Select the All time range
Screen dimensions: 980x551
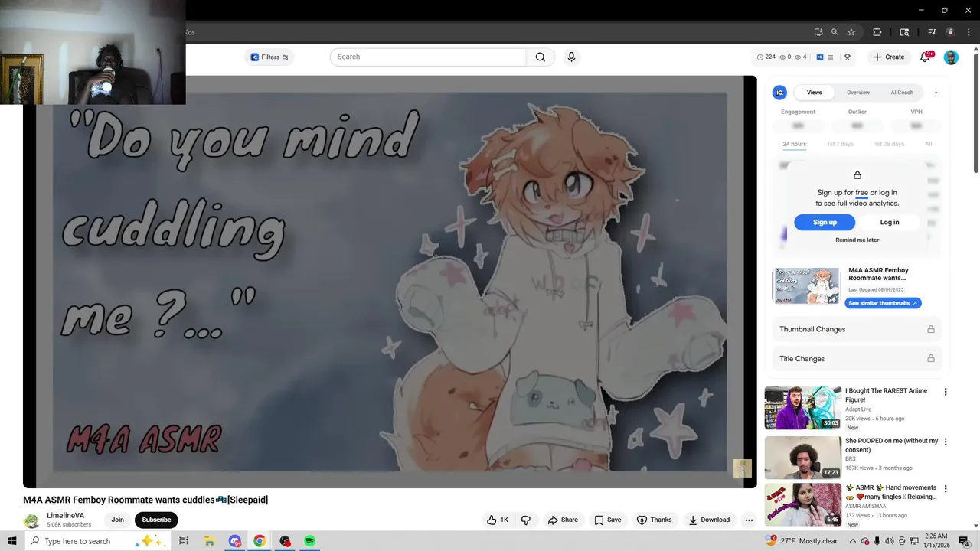(x=929, y=144)
